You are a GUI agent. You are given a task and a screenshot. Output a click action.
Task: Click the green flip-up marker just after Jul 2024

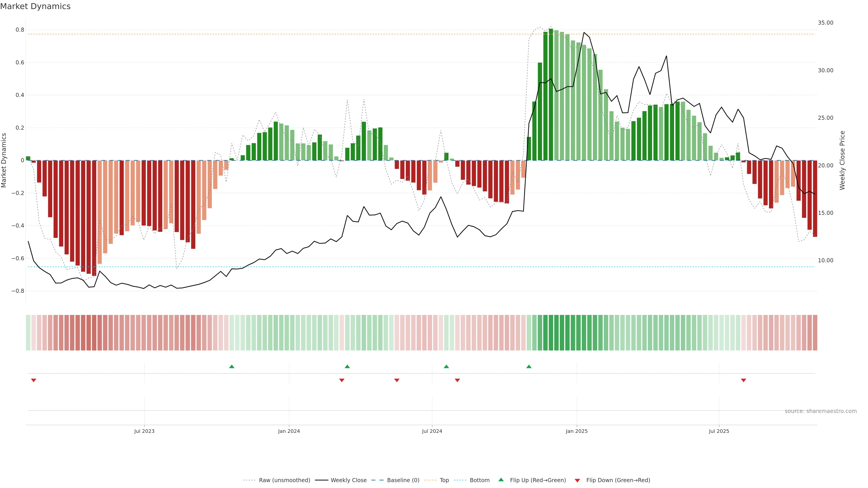click(446, 366)
